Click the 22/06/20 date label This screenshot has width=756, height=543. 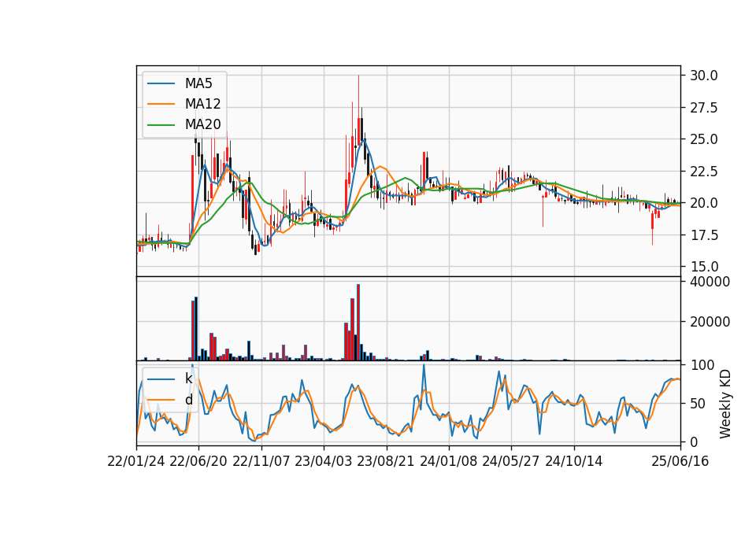click(x=198, y=462)
